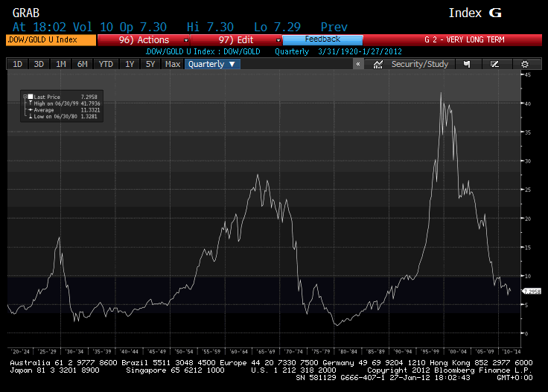Click the Low marker icon in legend

(x=31, y=115)
